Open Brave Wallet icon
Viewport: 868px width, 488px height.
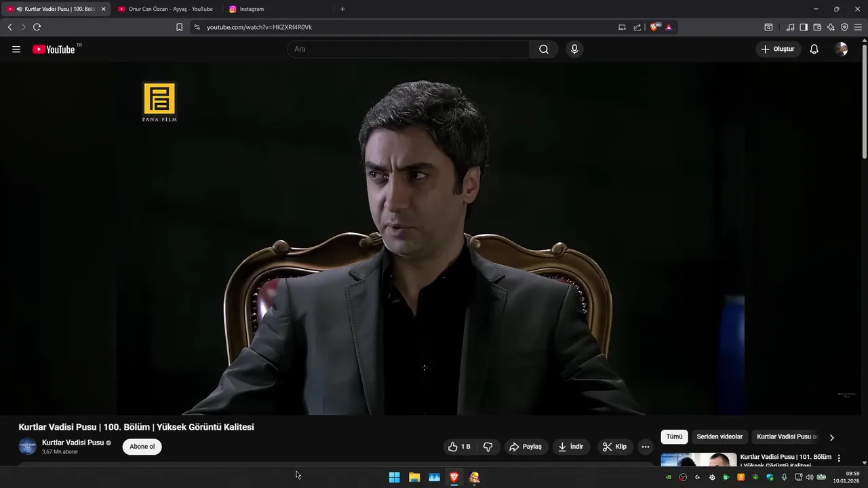coord(817,27)
